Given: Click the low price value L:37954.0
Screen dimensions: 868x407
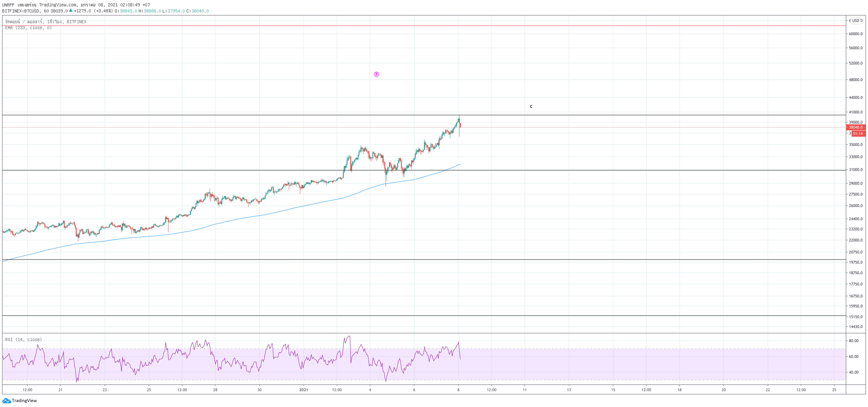Looking at the screenshot, I should point(174,11).
